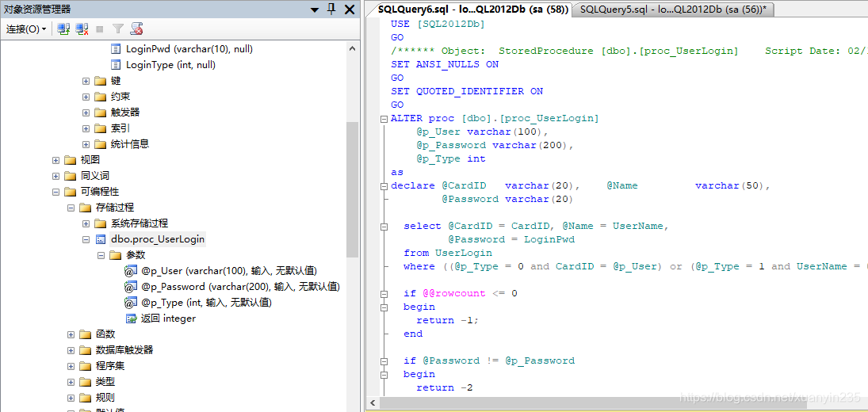The height and width of the screenshot is (412, 868).
Task: Select @p_Password (varchar(200), 输入, 无默认值) parameter
Action: pyautogui.click(x=241, y=287)
